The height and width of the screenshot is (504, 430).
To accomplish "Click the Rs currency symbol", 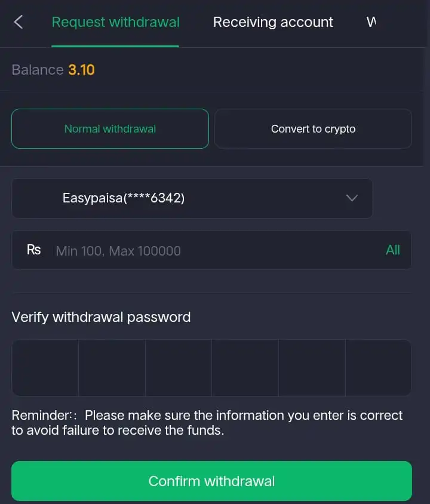I will [33, 250].
